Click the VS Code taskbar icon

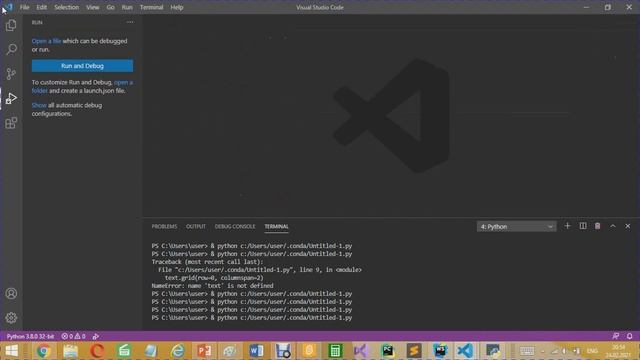(x=465, y=351)
